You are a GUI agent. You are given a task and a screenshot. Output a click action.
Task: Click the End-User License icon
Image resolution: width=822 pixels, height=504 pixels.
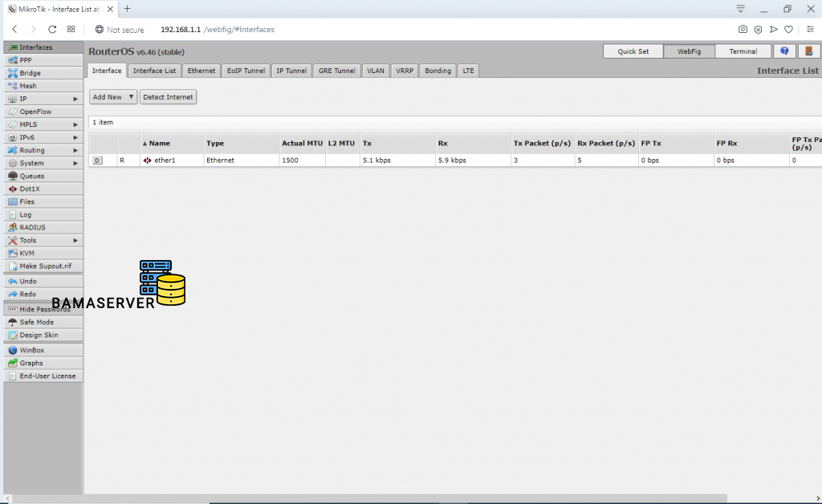(x=13, y=376)
